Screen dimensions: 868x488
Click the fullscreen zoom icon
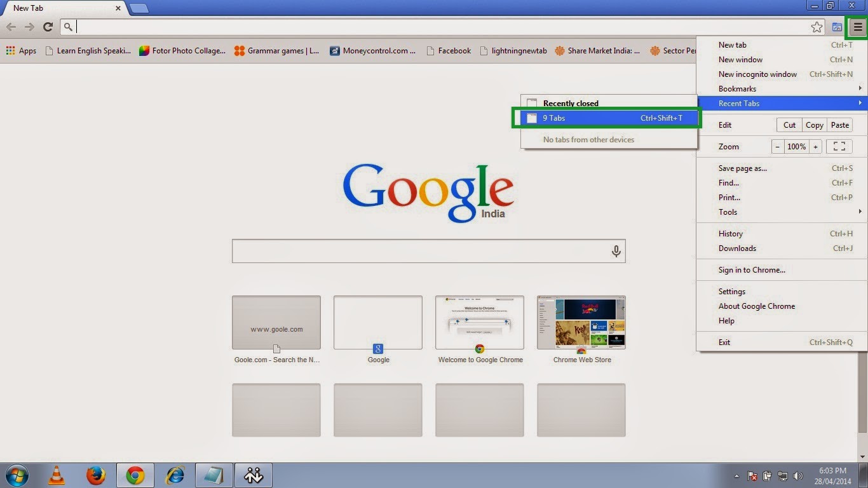click(839, 146)
